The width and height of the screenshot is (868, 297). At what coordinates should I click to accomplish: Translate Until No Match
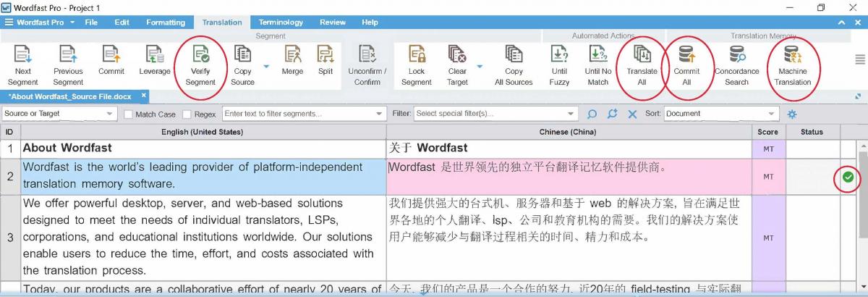(x=598, y=64)
